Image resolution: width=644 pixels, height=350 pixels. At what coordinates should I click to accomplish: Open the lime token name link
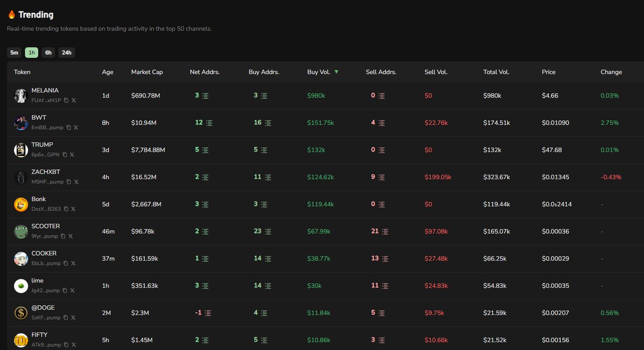pos(38,281)
